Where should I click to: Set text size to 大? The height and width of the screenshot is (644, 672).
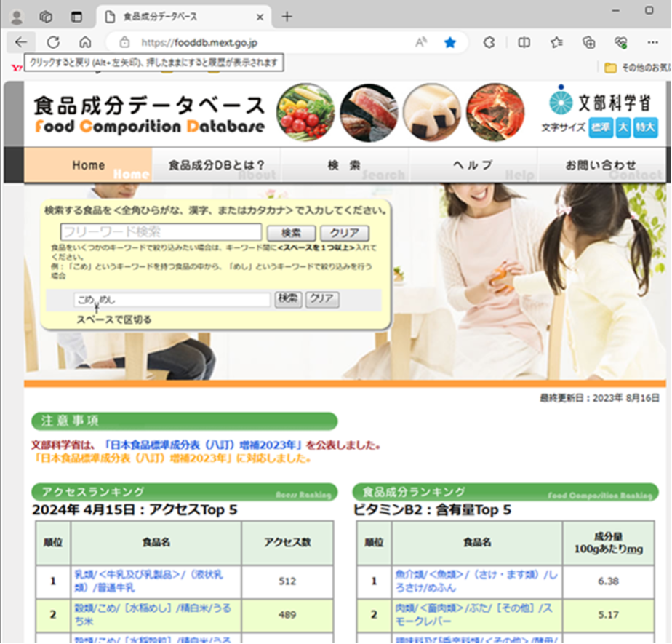(623, 127)
